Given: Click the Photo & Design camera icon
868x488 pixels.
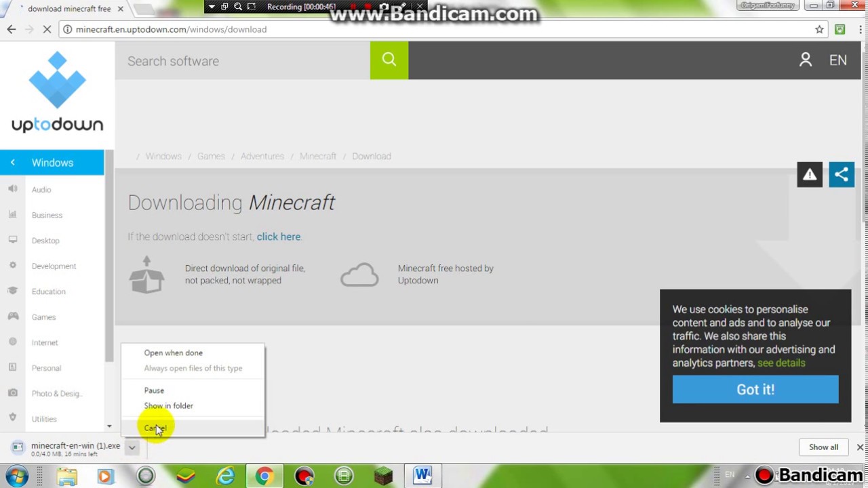Looking at the screenshot, I should click(12, 393).
